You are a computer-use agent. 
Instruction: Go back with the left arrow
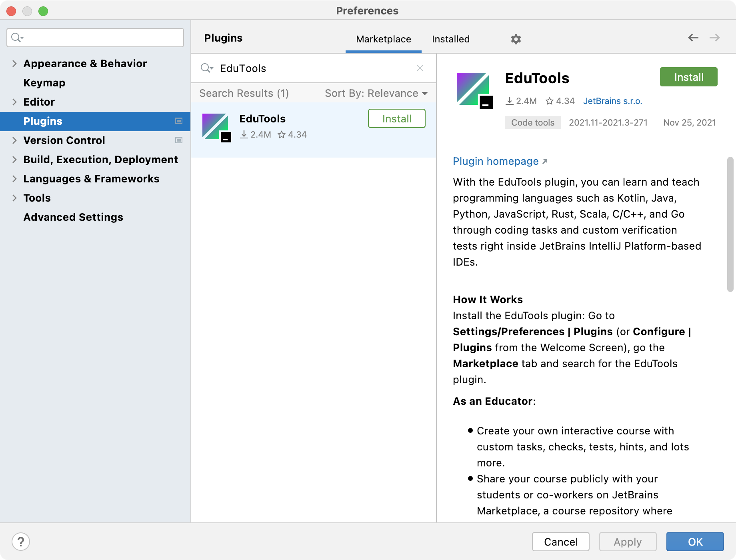tap(693, 38)
